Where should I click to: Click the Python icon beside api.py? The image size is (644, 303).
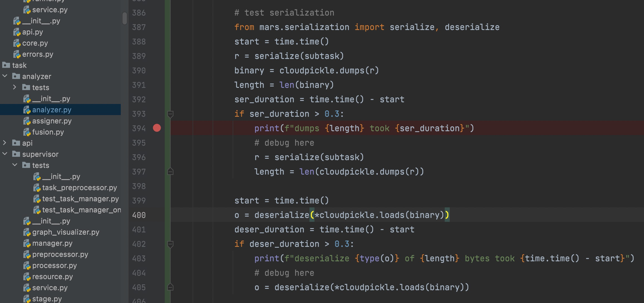pyautogui.click(x=17, y=32)
